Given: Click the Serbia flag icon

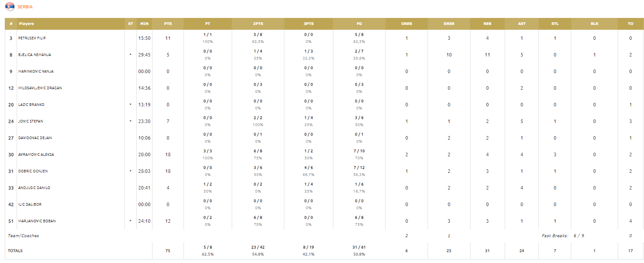Looking at the screenshot, I should [9, 7].
